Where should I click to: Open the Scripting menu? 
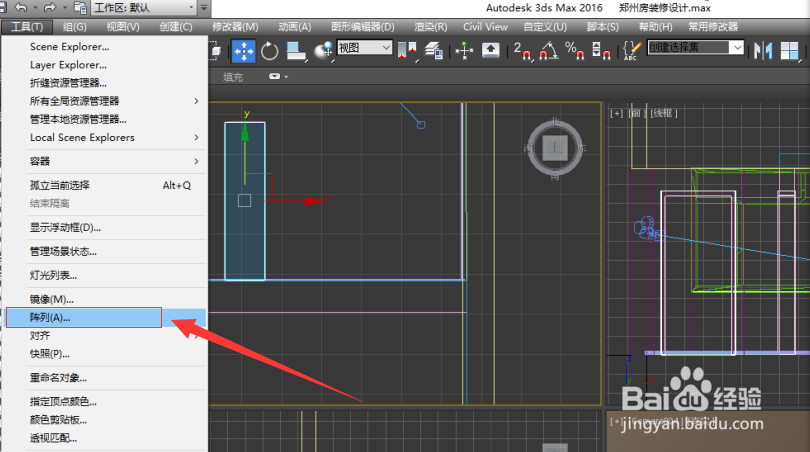[603, 27]
